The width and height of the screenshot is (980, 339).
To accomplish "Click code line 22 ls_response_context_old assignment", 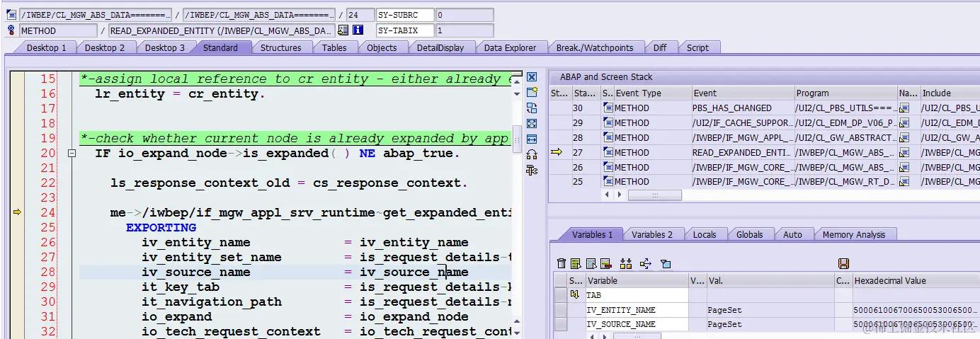I will [x=289, y=183].
